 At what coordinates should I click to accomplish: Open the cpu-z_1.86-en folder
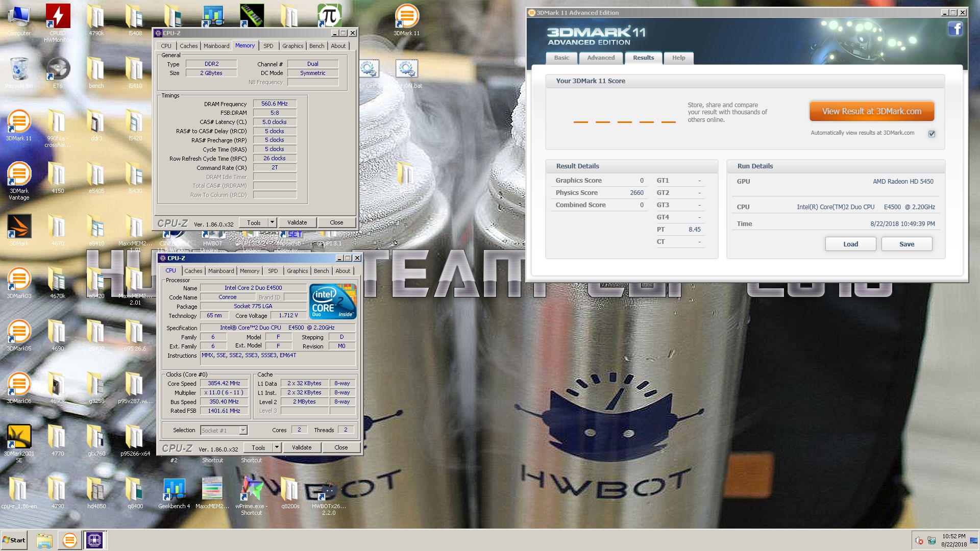(x=19, y=493)
